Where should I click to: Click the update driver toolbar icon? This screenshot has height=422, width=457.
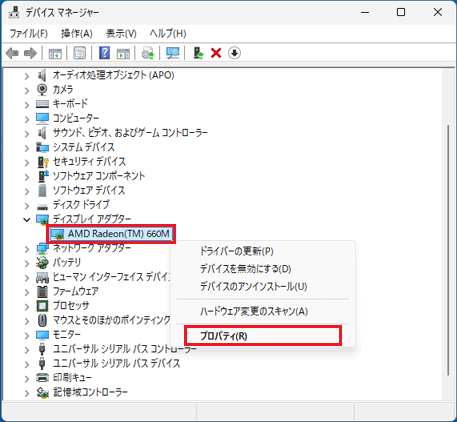[x=148, y=53]
